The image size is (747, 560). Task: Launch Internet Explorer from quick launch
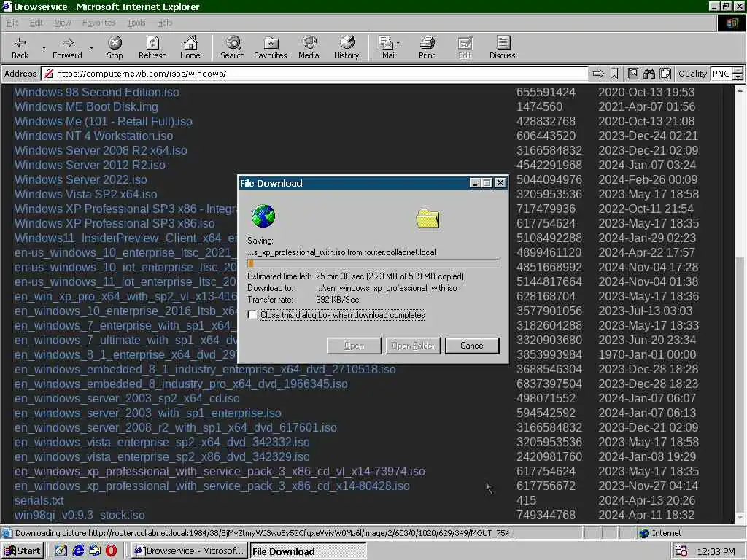pos(78,551)
